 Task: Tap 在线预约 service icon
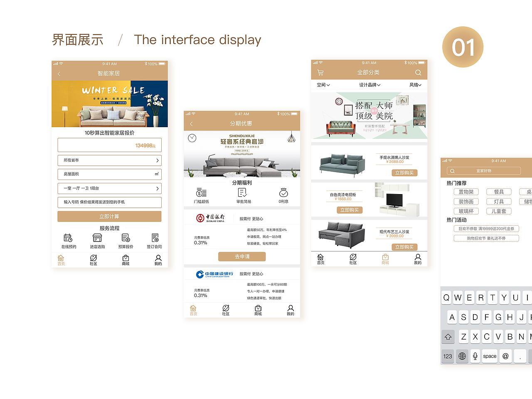(x=68, y=238)
